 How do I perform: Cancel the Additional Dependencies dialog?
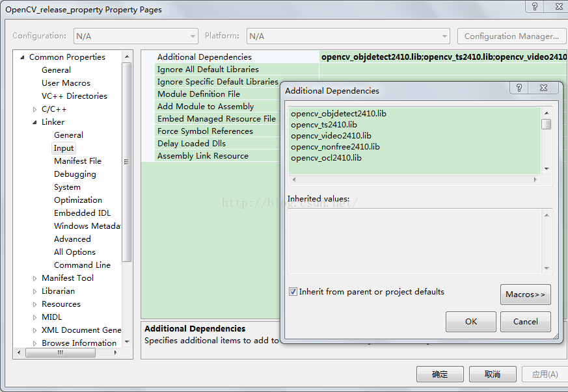pyautogui.click(x=525, y=321)
